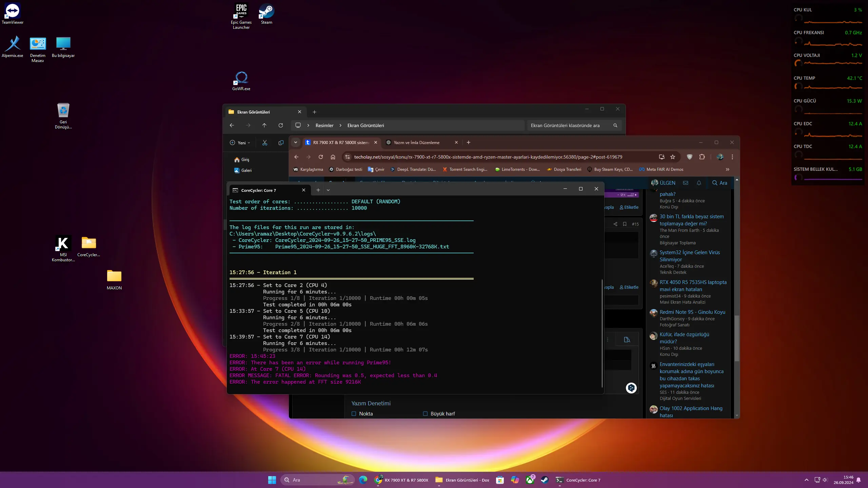
Task: Open the Olay 1002 Application Hang hatası thread
Action: [x=691, y=412]
